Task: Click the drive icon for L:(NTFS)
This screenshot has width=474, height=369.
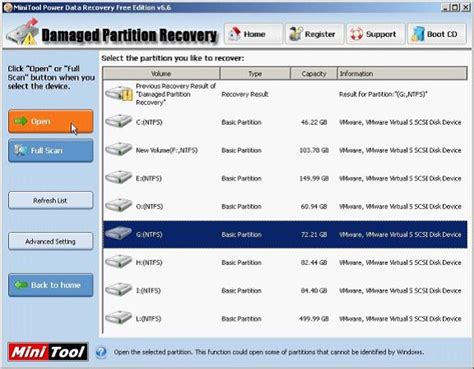Action: click(x=119, y=318)
